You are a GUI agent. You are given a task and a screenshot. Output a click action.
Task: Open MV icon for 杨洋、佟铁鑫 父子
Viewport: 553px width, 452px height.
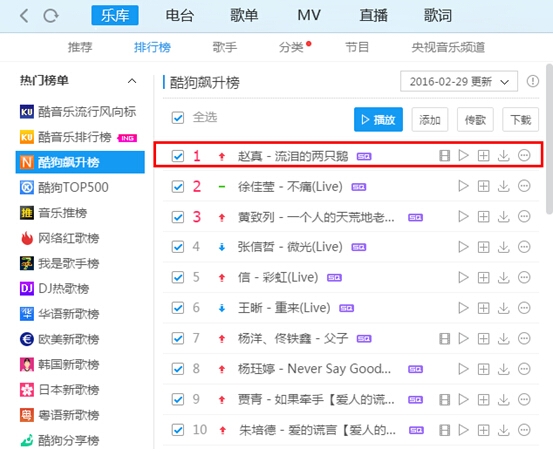pos(444,338)
